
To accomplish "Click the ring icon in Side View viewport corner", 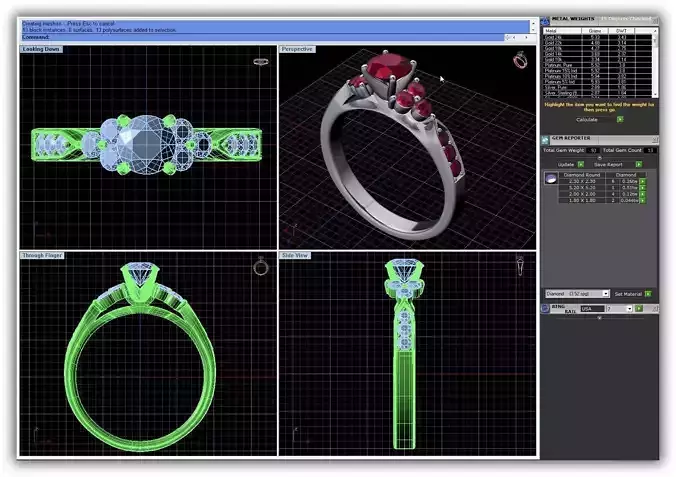I will tap(520, 265).
